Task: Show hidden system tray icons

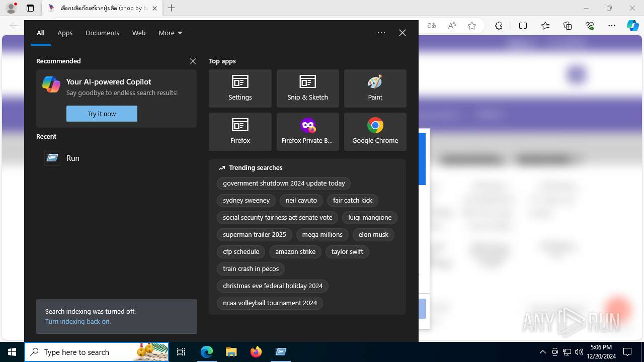Action: click(542, 352)
